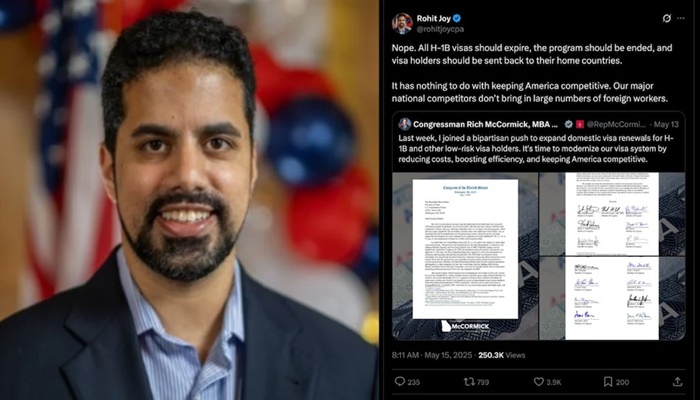View the first letter page image

465,256
